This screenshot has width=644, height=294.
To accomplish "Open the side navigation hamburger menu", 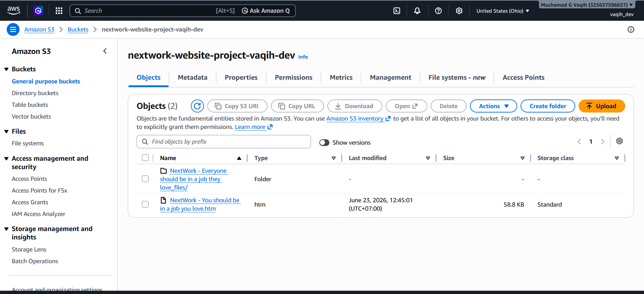I will [x=13, y=29].
